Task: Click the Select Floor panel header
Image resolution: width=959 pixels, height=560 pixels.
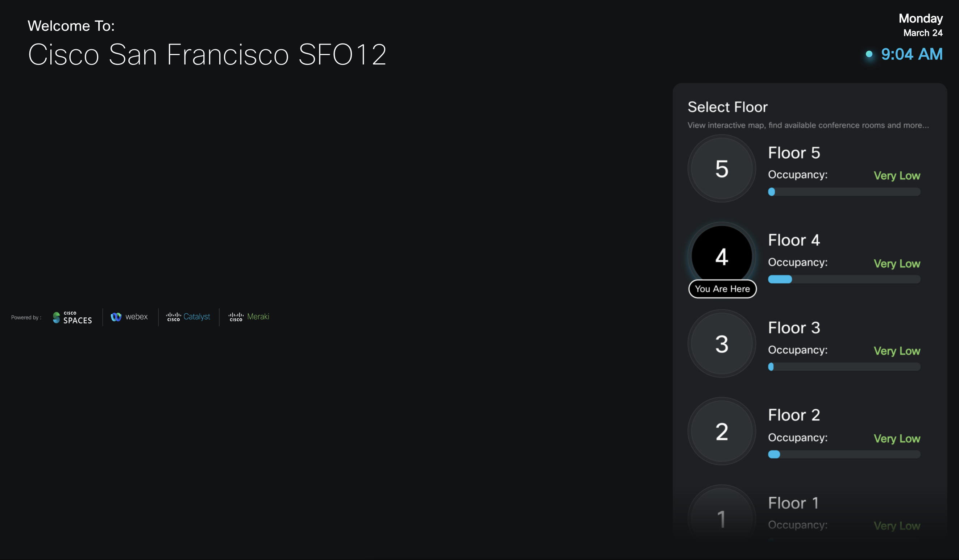Action: 727,107
